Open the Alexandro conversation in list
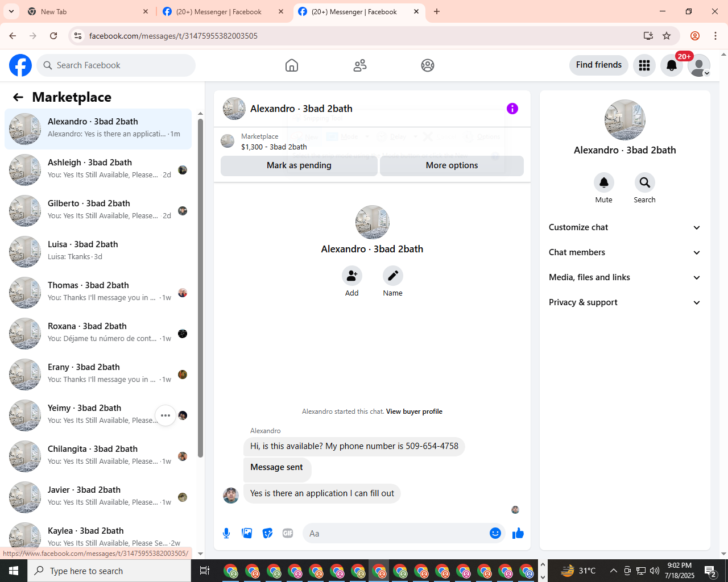This screenshot has height=582, width=728. pyautogui.click(x=98, y=129)
